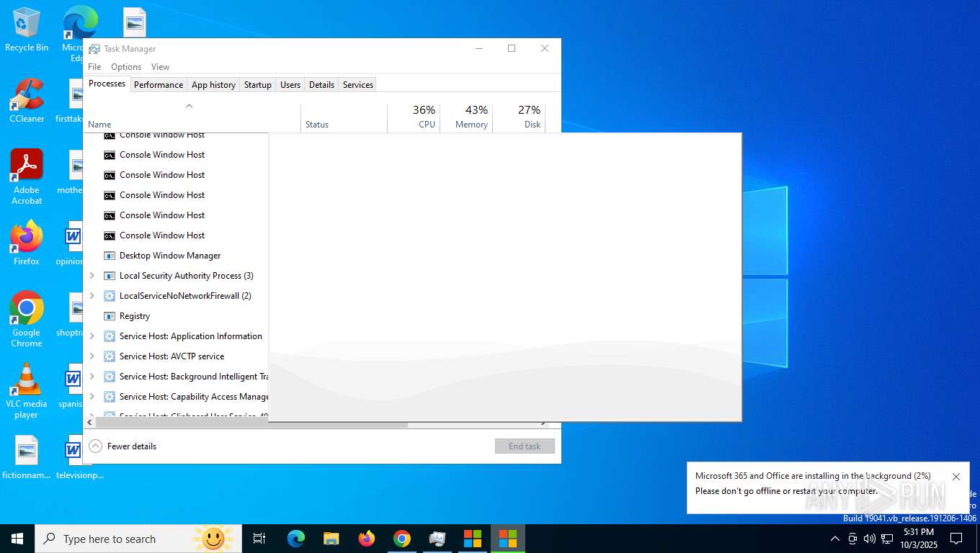Select the fictionnam... image file on desktop

point(27,457)
